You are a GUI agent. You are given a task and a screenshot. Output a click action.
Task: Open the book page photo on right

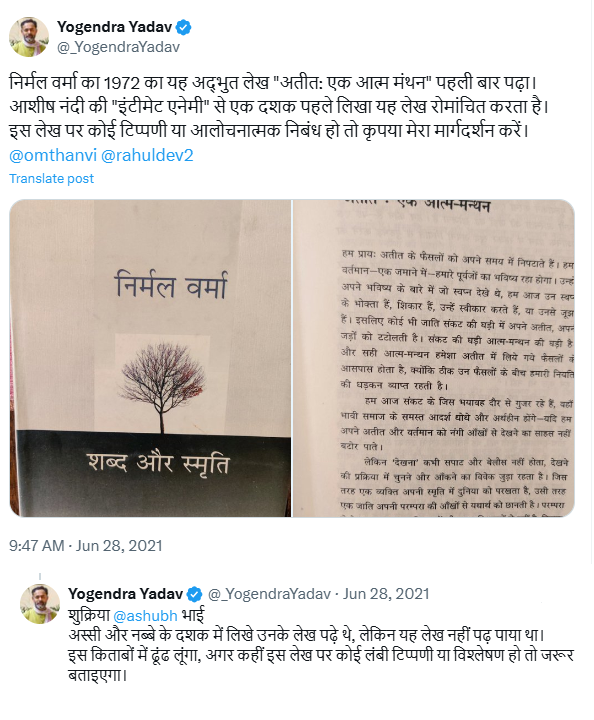coord(434,358)
